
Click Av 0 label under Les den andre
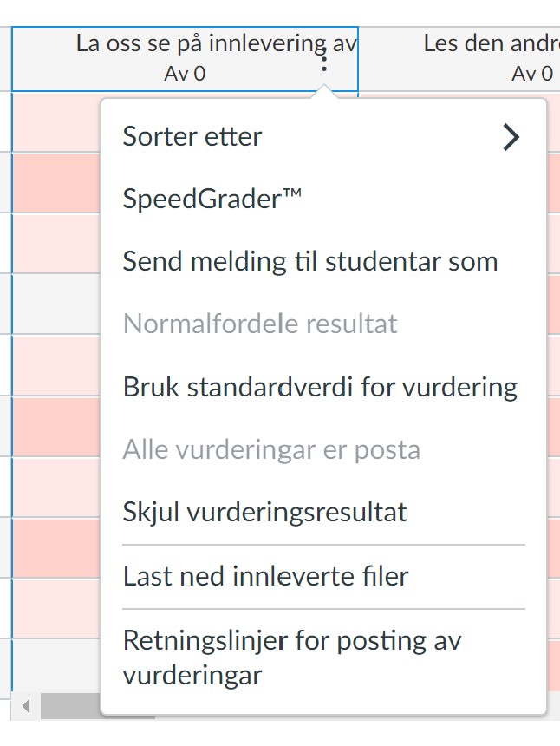coord(531,74)
